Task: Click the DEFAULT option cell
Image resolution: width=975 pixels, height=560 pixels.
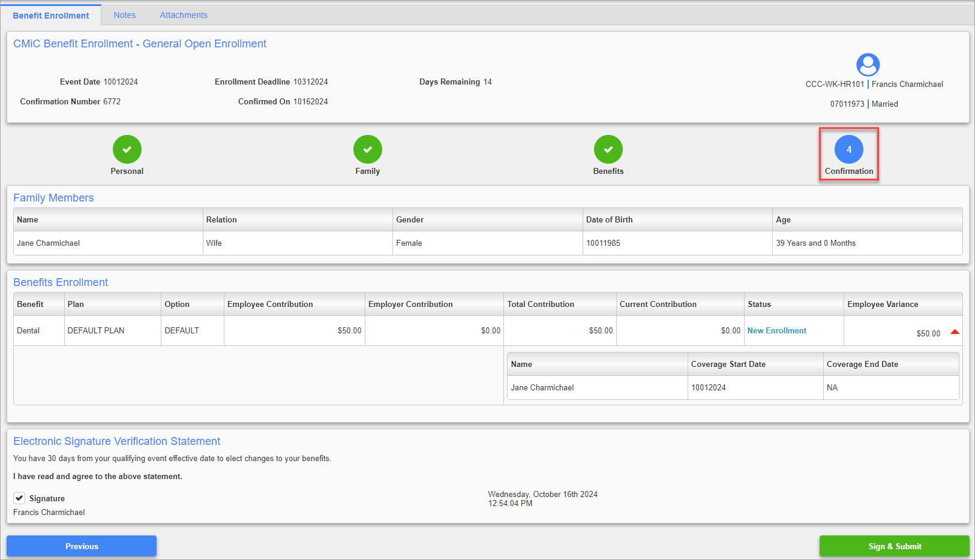Action: [x=193, y=330]
